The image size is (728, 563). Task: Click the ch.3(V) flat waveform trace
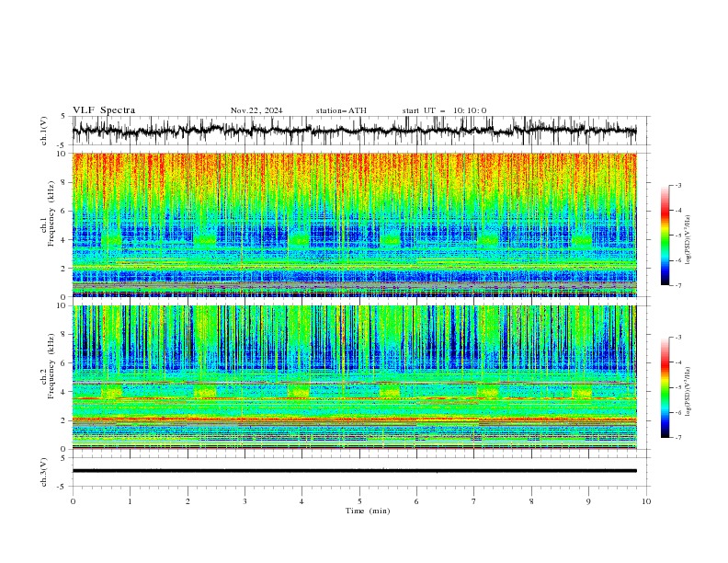pos(355,471)
